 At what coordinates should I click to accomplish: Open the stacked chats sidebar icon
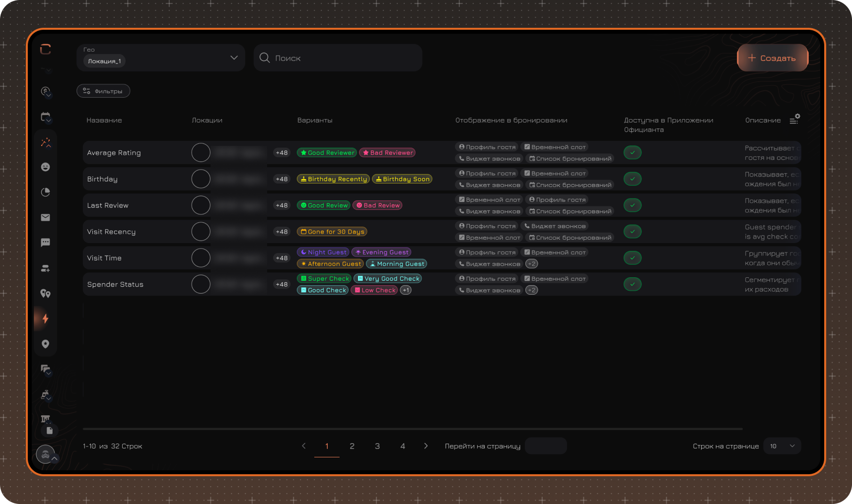[x=46, y=370]
